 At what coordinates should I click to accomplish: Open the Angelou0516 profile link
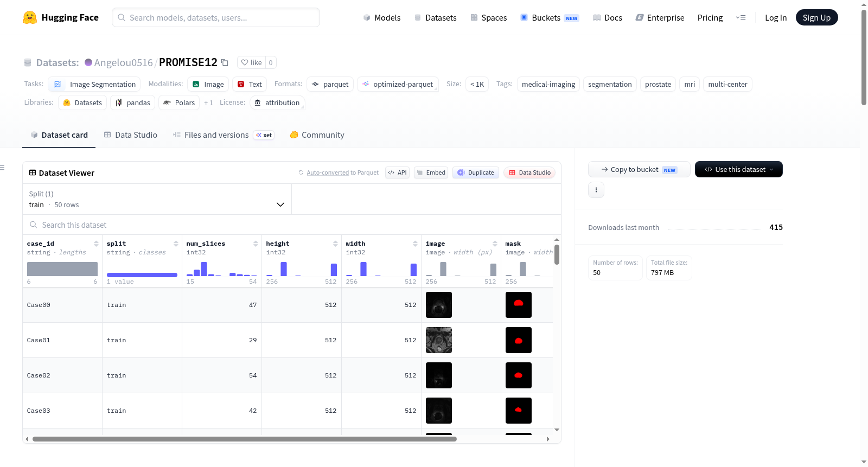click(124, 62)
